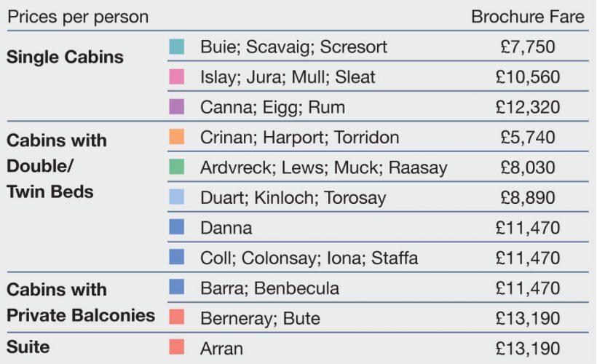
Task: Click the Coll; Colonsay; Iona; Staffa cabin names
Action: tap(309, 258)
